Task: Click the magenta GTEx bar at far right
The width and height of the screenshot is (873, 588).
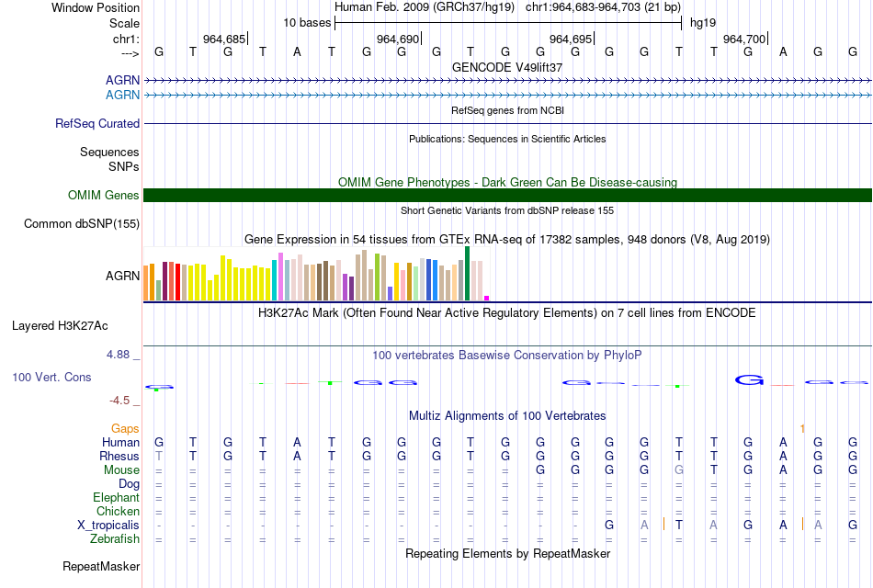Action: [x=487, y=298]
